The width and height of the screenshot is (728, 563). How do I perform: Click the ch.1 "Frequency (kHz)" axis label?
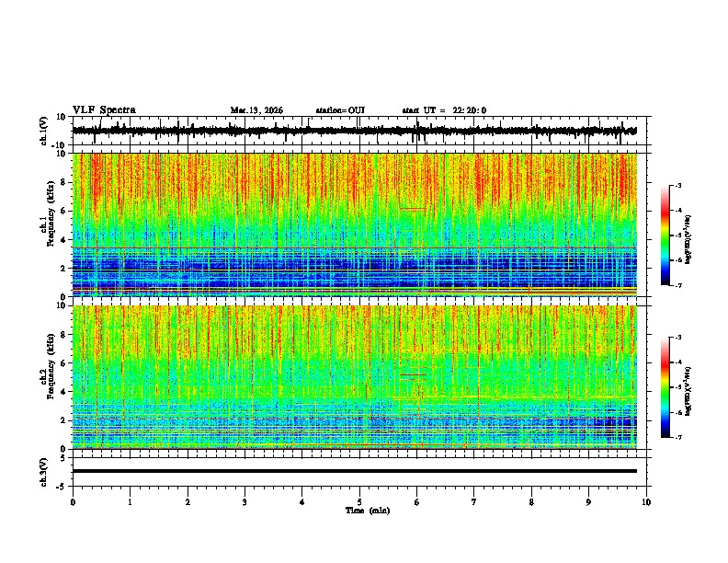point(51,213)
